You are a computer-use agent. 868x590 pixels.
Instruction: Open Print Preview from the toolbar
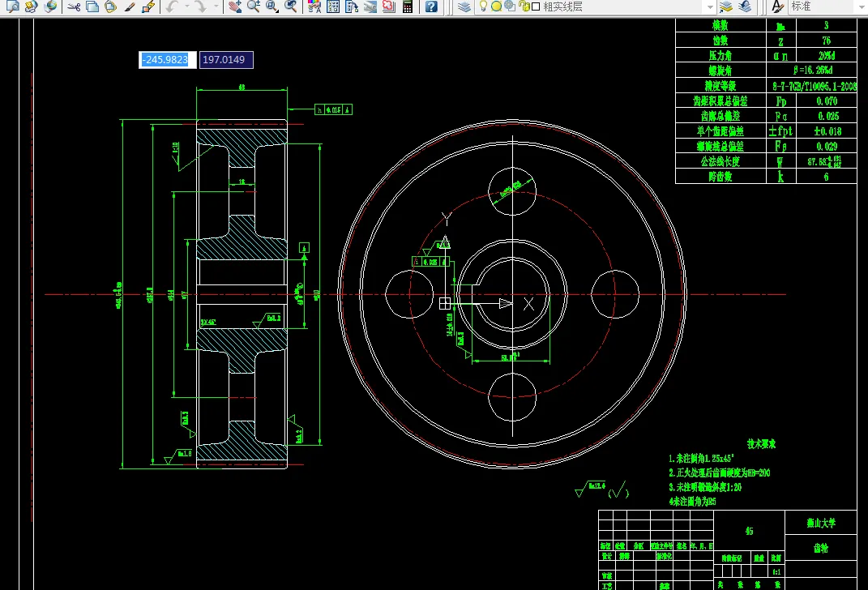coord(12,6)
